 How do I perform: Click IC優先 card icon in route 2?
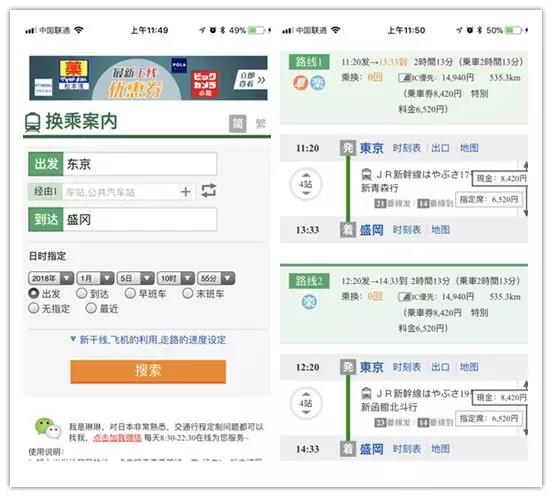404,297
